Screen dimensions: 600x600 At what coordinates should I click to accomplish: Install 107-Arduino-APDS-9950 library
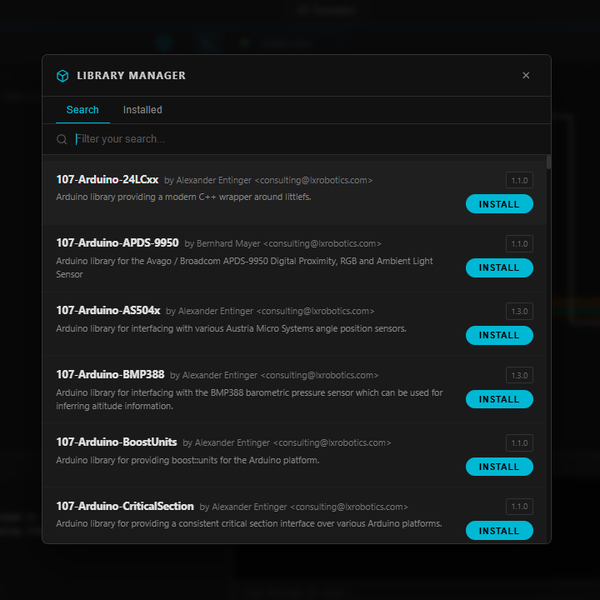pos(499,268)
